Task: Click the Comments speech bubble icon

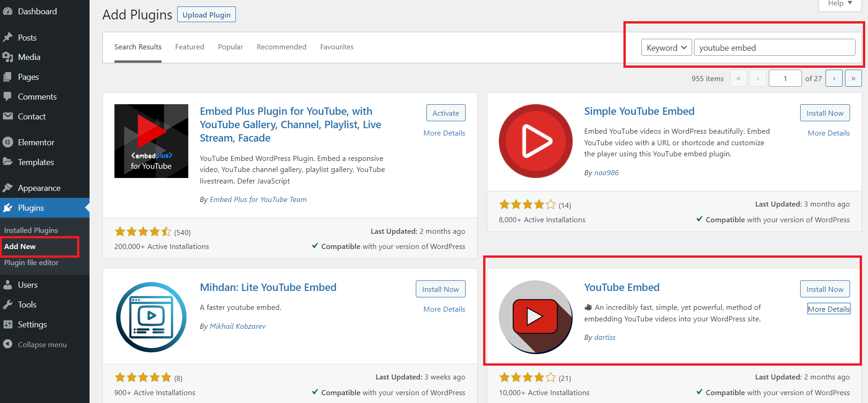Action: point(7,97)
